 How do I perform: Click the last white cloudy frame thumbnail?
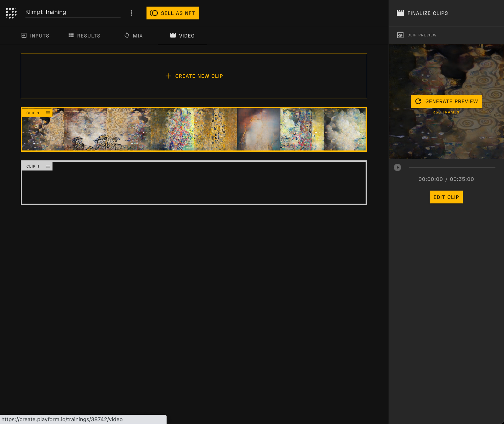click(x=344, y=130)
